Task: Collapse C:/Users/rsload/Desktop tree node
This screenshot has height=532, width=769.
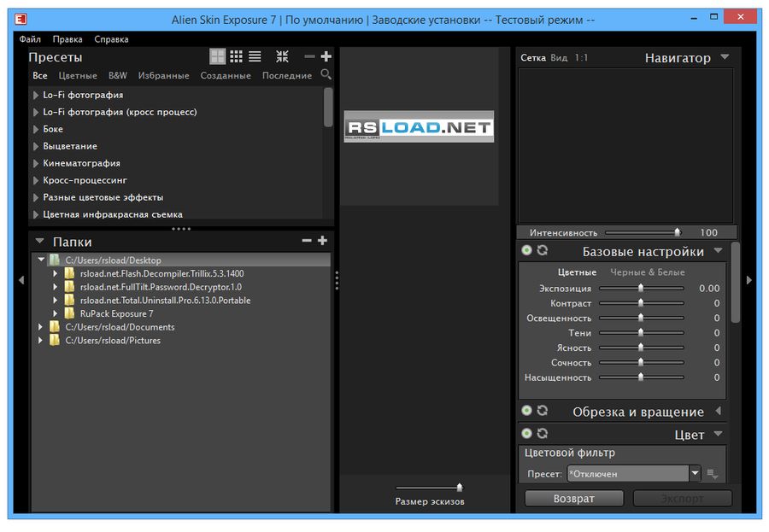Action: click(x=41, y=260)
